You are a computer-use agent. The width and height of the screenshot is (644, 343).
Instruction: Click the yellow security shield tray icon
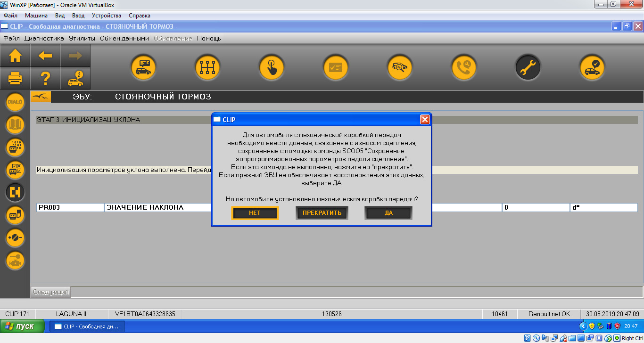pos(592,326)
